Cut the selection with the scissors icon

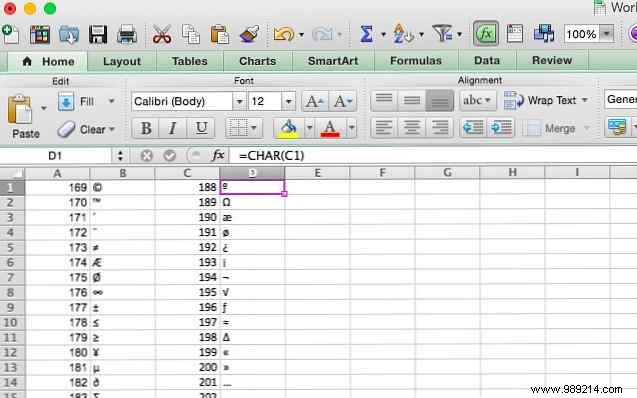162,34
